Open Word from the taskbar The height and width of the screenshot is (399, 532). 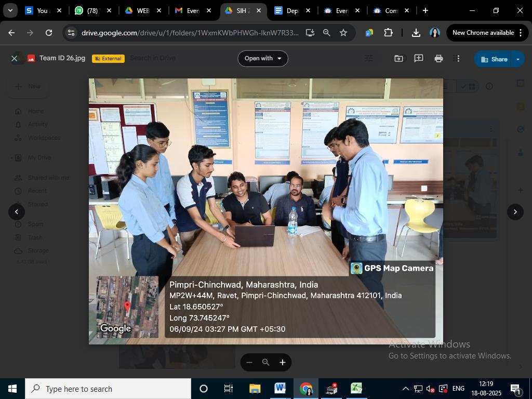(281, 388)
